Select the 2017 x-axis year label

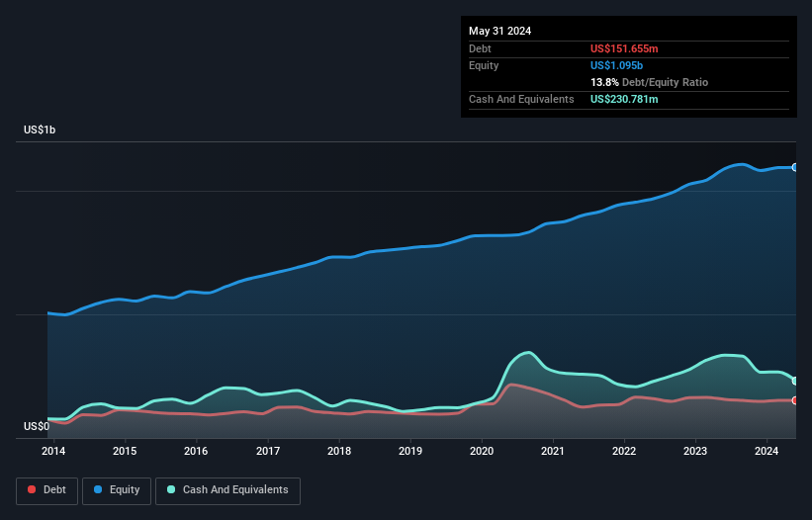pyautogui.click(x=267, y=451)
